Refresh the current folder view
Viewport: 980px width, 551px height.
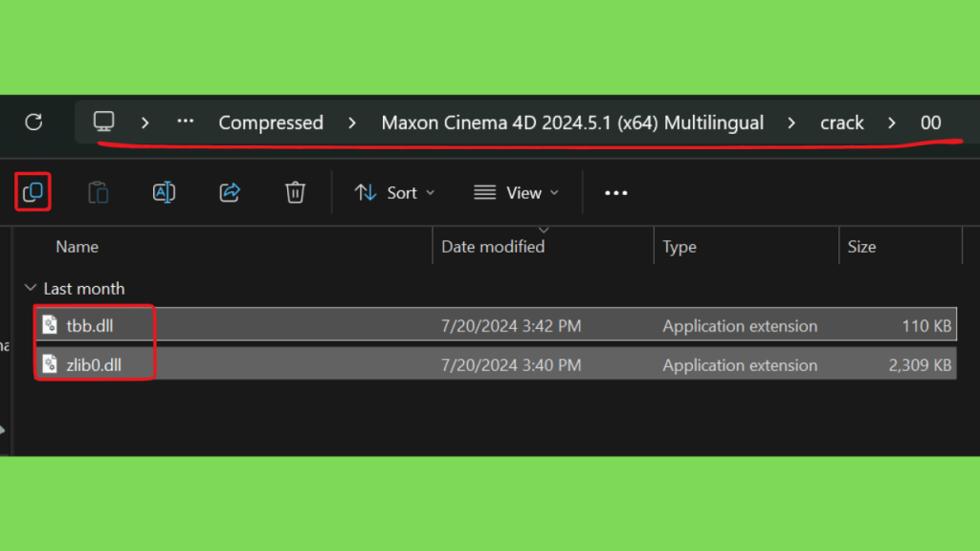coord(33,121)
